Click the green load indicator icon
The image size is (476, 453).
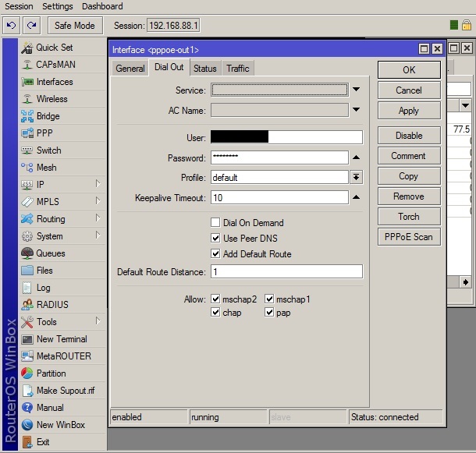[454, 25]
